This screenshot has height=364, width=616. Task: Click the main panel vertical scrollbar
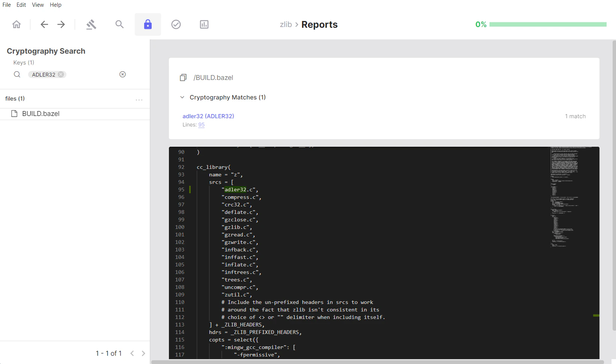(x=614, y=186)
